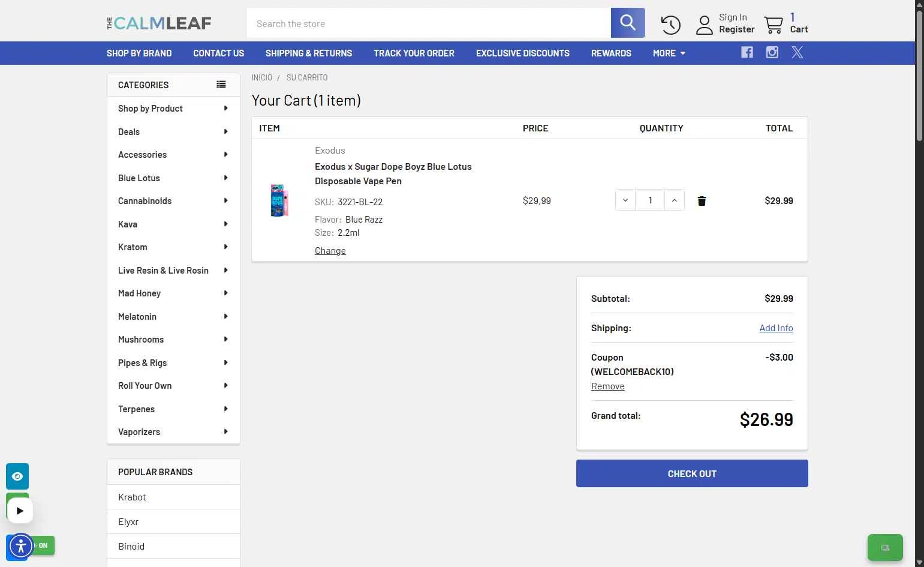Open Mushrooms category
The height and width of the screenshot is (567, 924).
[x=173, y=340]
